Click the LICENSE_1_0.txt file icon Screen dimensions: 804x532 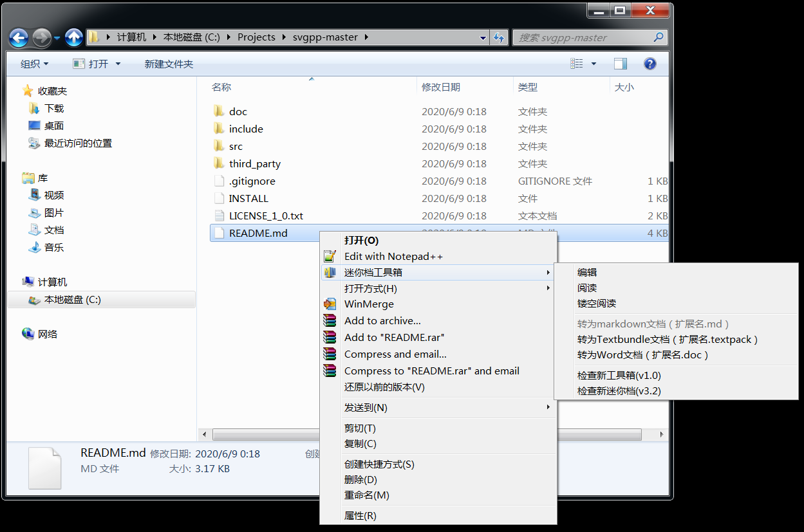pyautogui.click(x=219, y=216)
